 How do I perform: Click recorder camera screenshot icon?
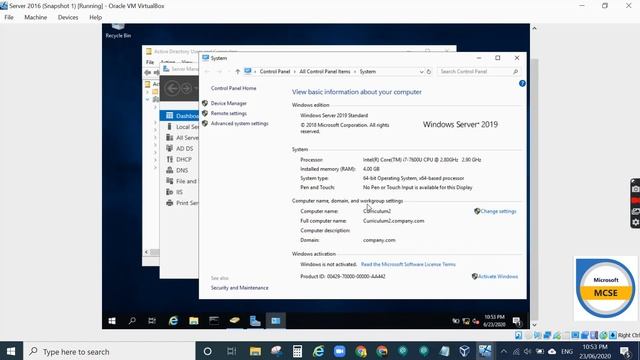636,189
